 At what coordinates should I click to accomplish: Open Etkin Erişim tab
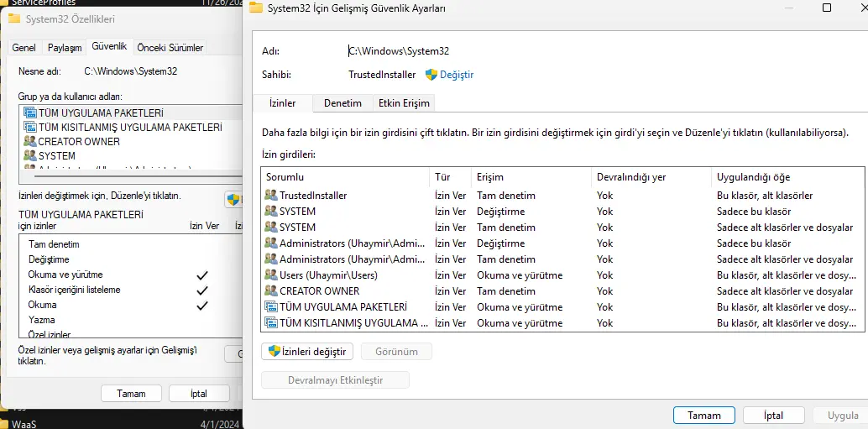(404, 103)
